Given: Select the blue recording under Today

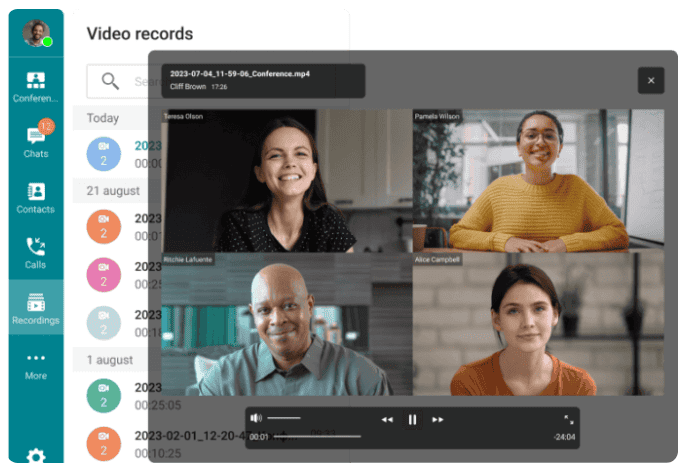Looking at the screenshot, I should tap(103, 153).
